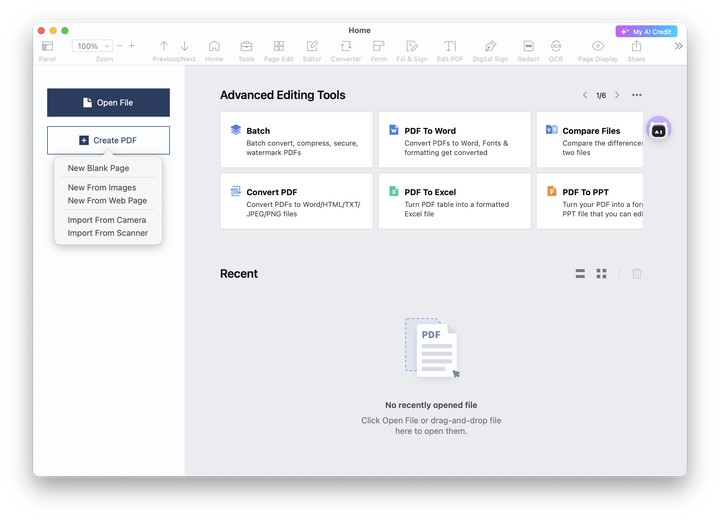Switch Recent to grid view
Viewport: 720px width, 520px height.
(x=602, y=274)
